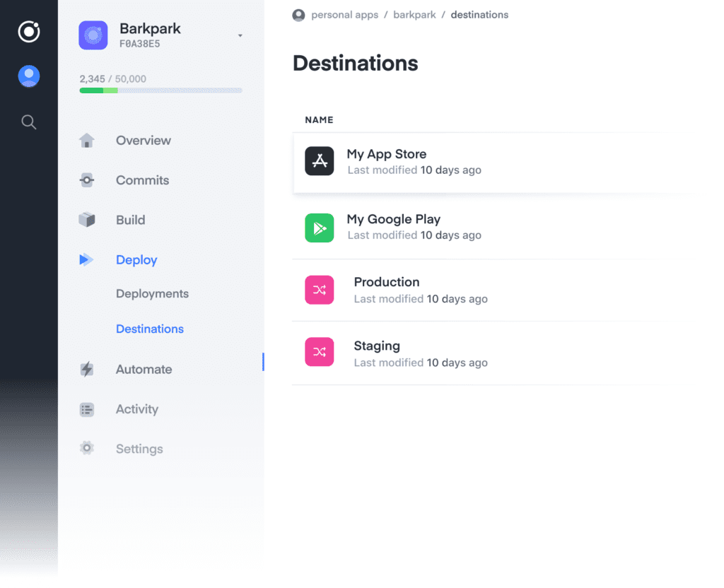Click the search magnifier icon
Image resolution: width=724 pixels, height=588 pixels.
28,122
